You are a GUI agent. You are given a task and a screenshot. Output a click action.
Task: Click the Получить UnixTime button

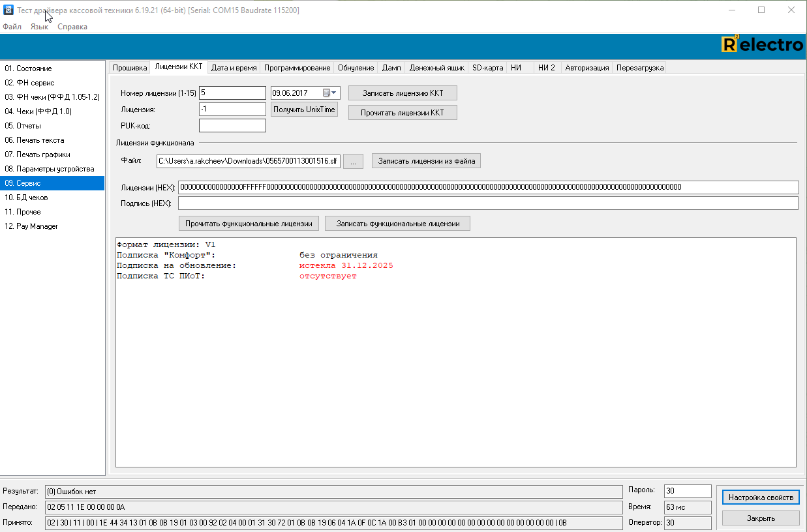[x=304, y=110]
